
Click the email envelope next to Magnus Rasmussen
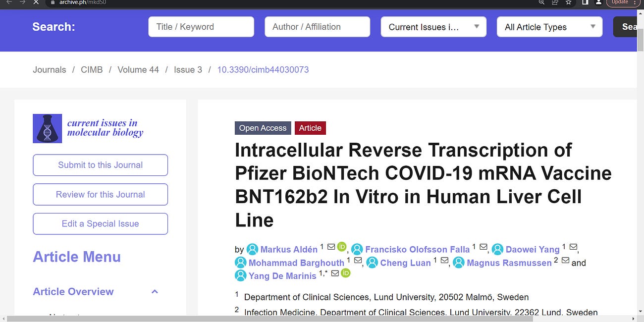[565, 260]
